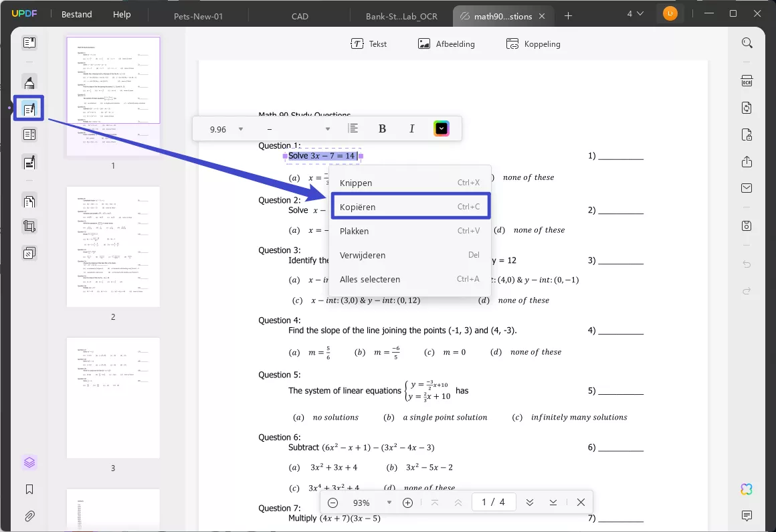Viewport: 776px width, 532px height.
Task: Select the Edit PDF tool in sidebar
Action: (29, 108)
